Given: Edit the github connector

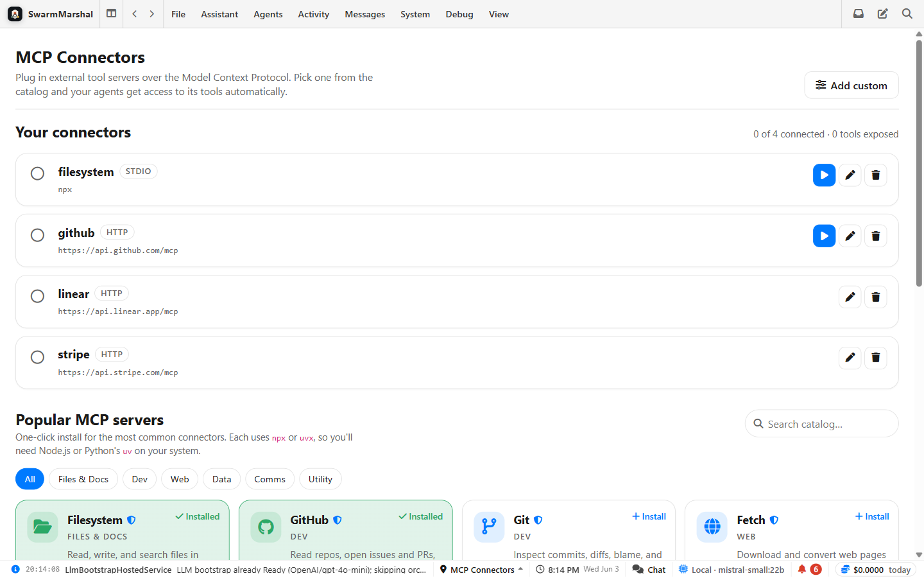Looking at the screenshot, I should [850, 236].
